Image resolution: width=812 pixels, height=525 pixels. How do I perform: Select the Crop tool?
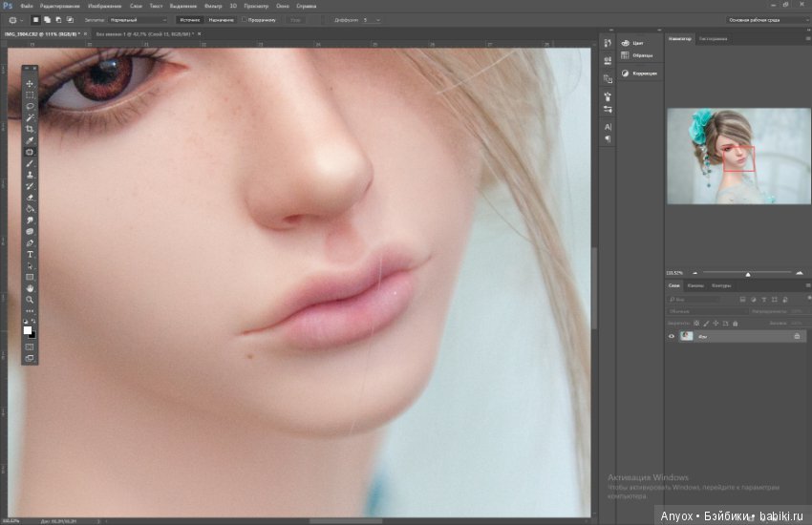point(30,129)
